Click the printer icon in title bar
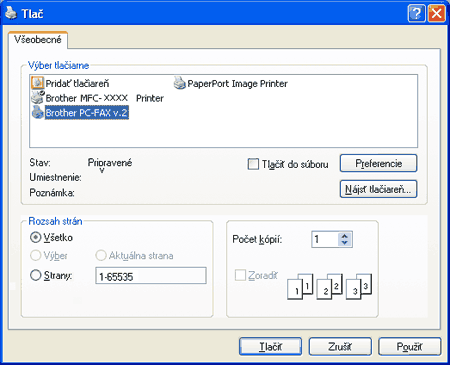450x365 pixels. [x=11, y=13]
